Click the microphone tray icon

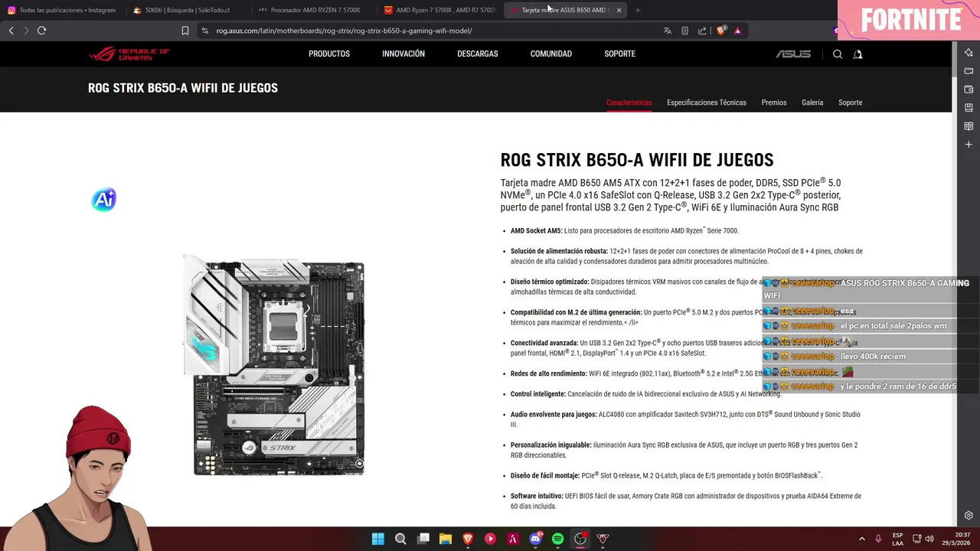tap(878, 539)
